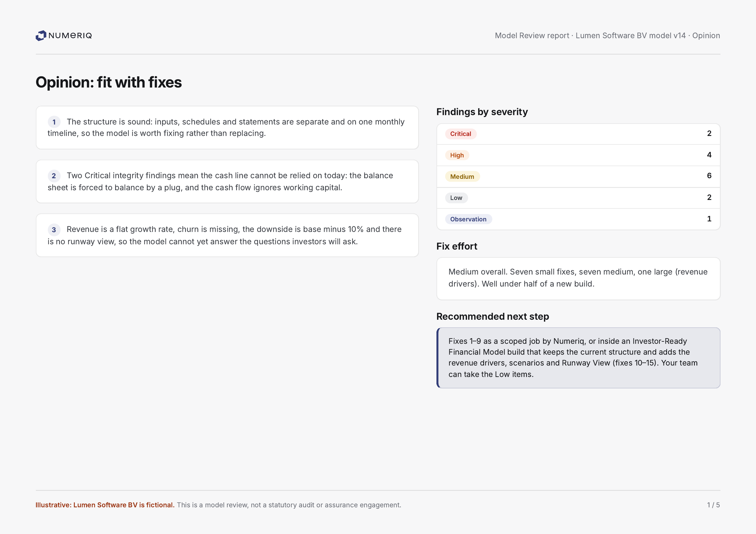The height and width of the screenshot is (534, 756).
Task: Click the number 1 badge in the first card
Action: (54, 122)
